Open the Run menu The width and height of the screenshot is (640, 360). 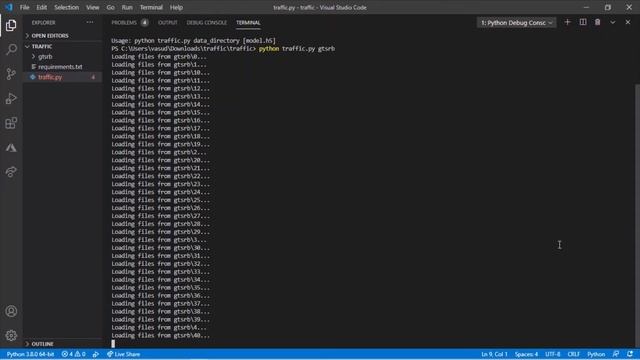tap(127, 7)
